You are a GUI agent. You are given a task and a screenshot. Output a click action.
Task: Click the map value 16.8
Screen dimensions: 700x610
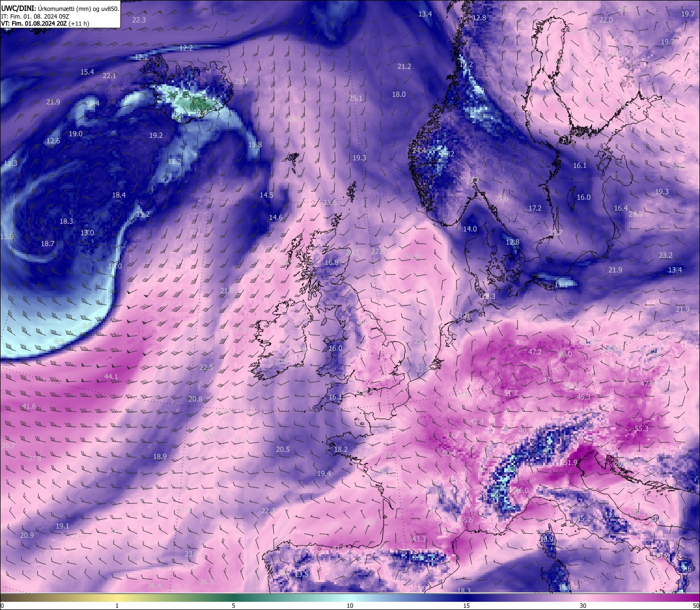pyautogui.click(x=331, y=263)
